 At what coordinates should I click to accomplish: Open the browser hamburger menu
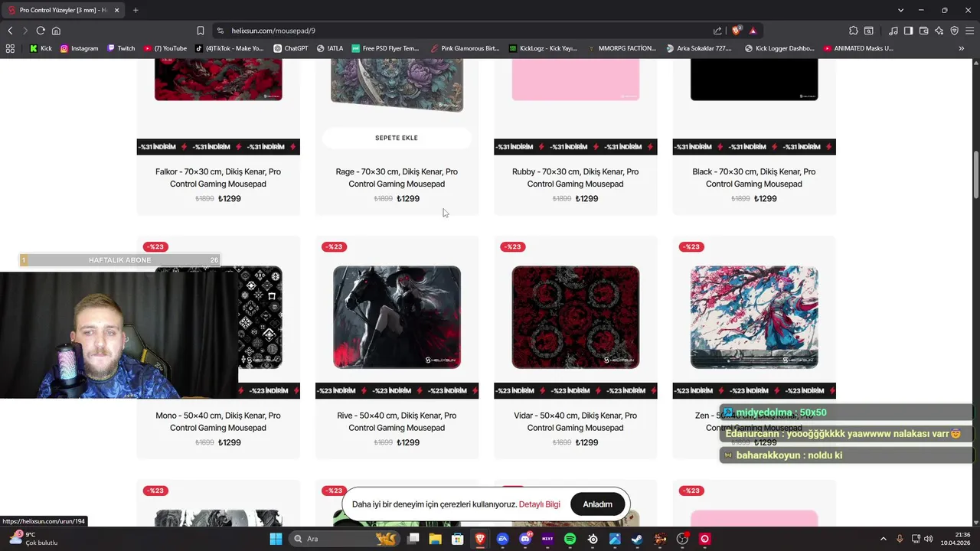(x=969, y=31)
